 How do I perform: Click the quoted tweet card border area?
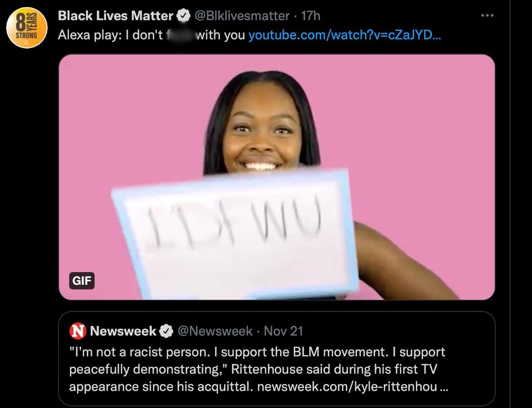point(277,359)
